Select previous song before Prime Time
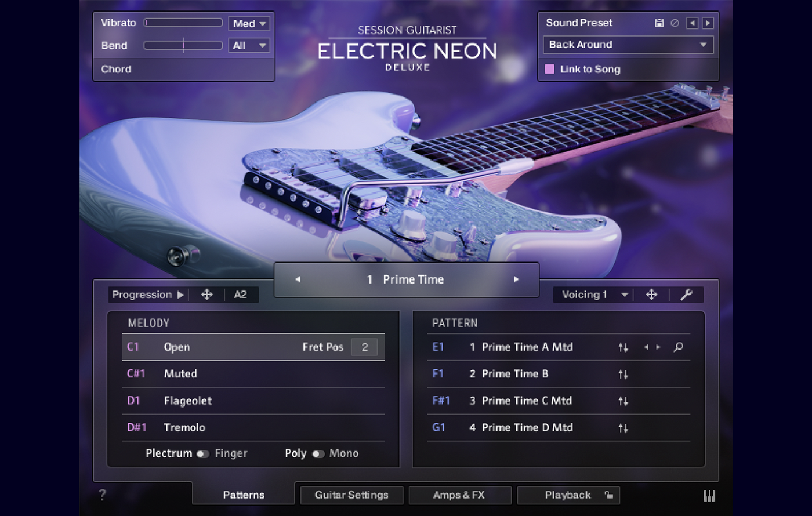Image resolution: width=812 pixels, height=516 pixels. [298, 279]
